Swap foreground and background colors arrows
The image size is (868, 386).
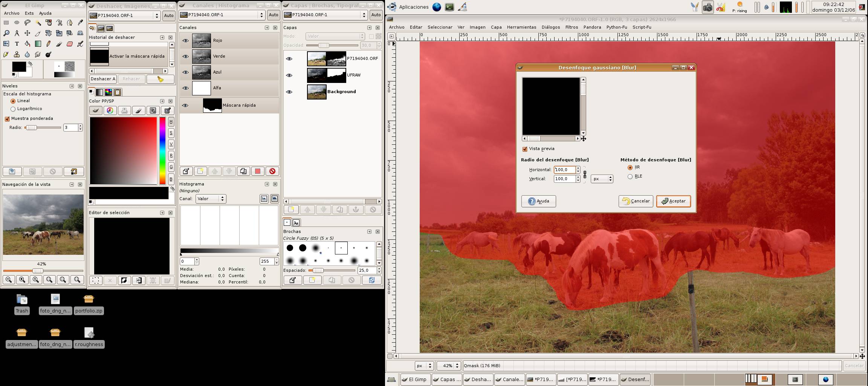(x=30, y=64)
